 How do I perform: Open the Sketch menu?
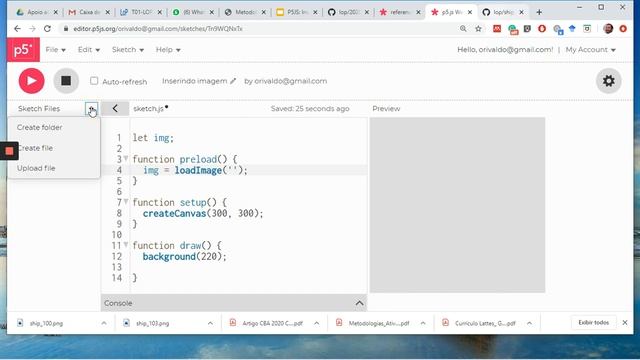pyautogui.click(x=128, y=50)
